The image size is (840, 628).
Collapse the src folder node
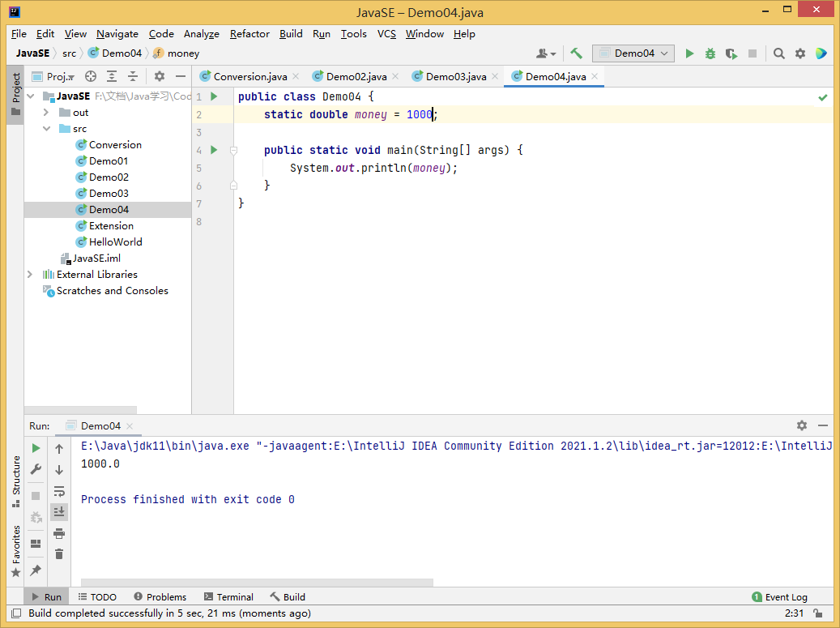(48, 129)
